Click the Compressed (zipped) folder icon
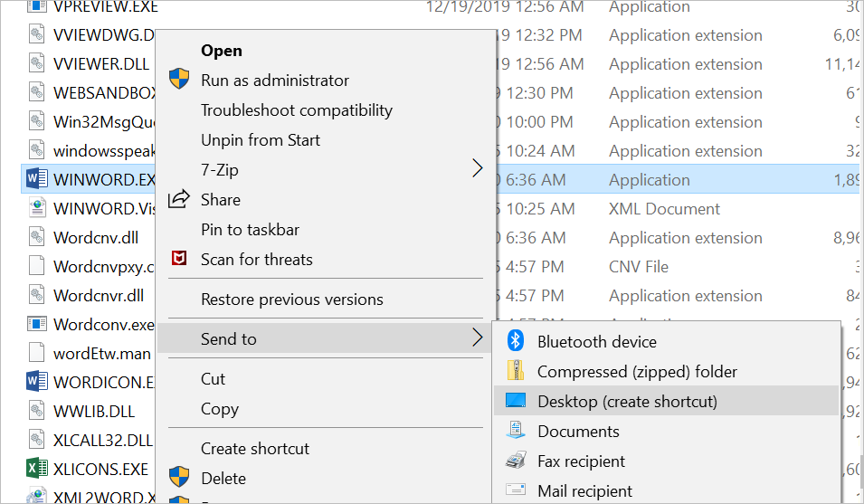 [515, 371]
